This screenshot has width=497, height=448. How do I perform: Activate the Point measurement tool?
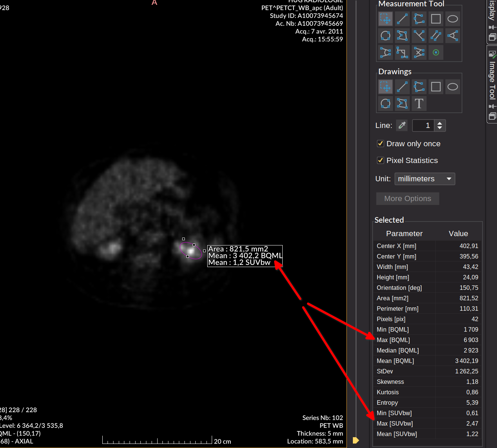point(436,52)
